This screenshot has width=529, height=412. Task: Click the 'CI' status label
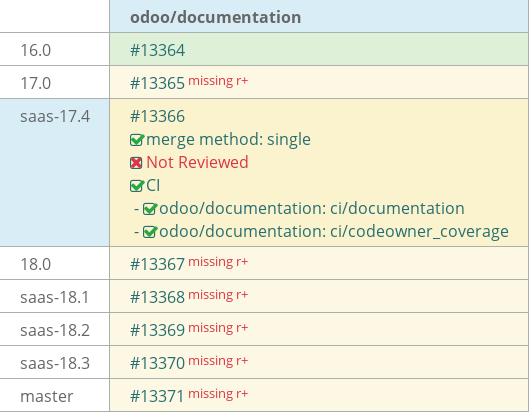pyautogui.click(x=153, y=186)
